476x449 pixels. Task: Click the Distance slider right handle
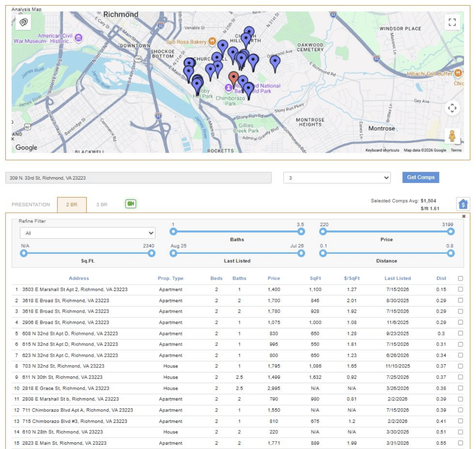coord(451,253)
